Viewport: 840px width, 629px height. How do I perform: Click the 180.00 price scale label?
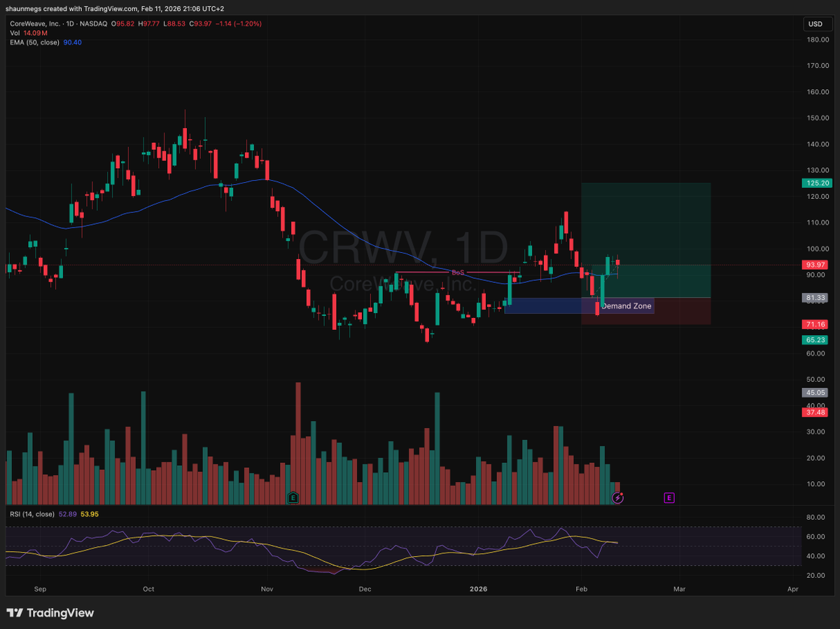[x=817, y=40]
